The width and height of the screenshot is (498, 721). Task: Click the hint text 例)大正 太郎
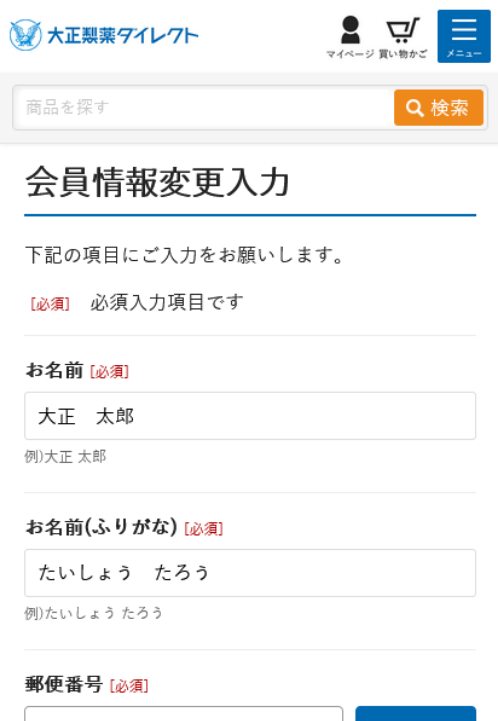tap(65, 457)
